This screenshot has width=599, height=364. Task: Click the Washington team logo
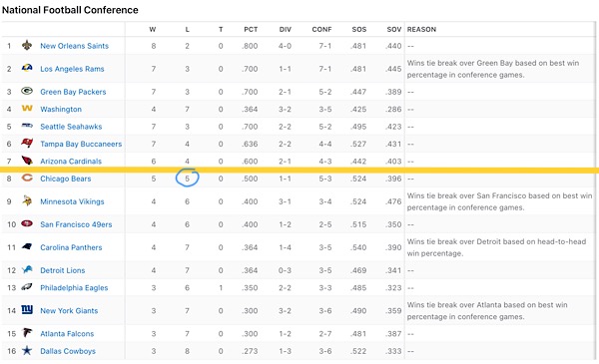tap(27, 109)
